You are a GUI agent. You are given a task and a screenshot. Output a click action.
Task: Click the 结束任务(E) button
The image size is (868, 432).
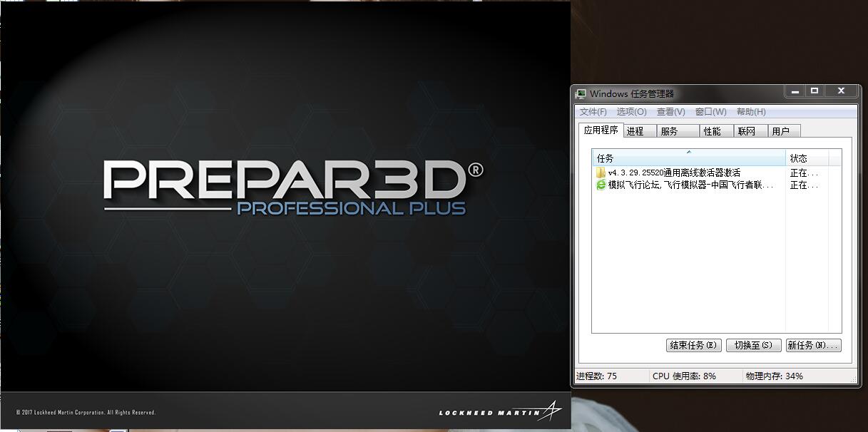(694, 345)
